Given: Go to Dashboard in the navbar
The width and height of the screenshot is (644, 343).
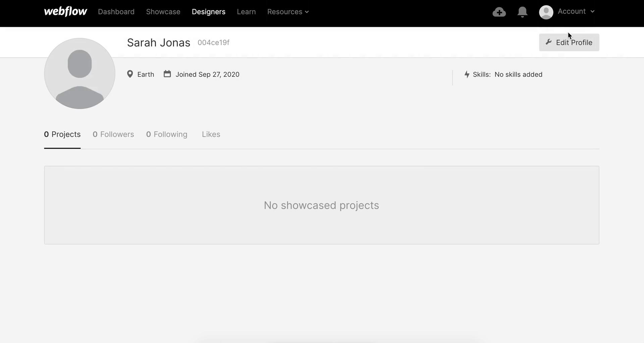Looking at the screenshot, I should pyautogui.click(x=116, y=12).
